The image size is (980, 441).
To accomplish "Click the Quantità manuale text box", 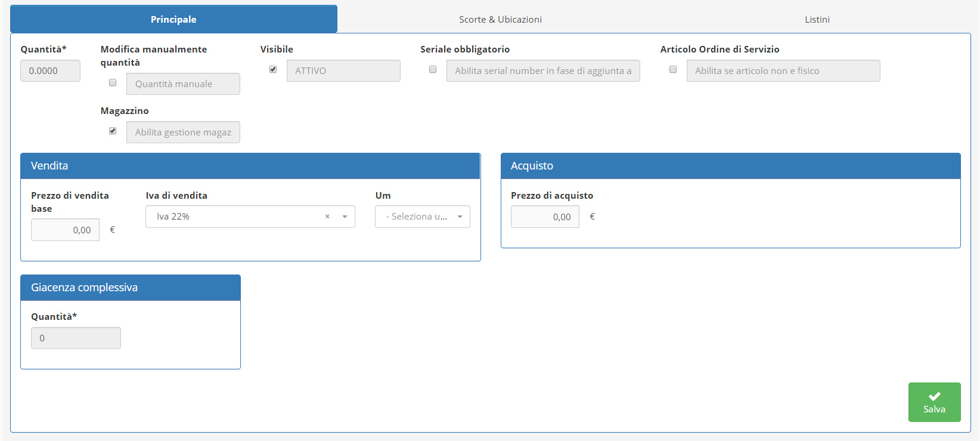I will click(x=183, y=84).
